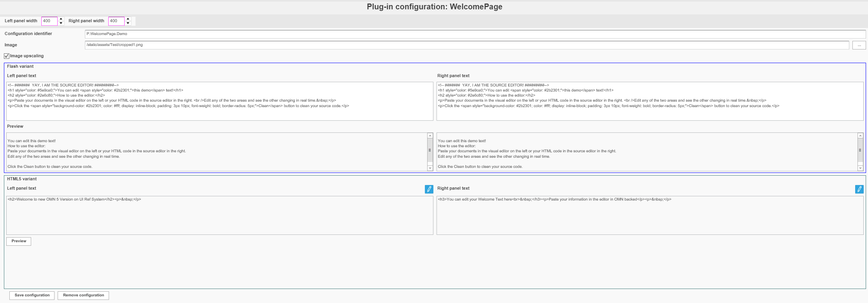Image resolution: width=868 pixels, height=303 pixels.
Task: Open HTML5 right panel text editor pencil icon
Action: (x=859, y=189)
